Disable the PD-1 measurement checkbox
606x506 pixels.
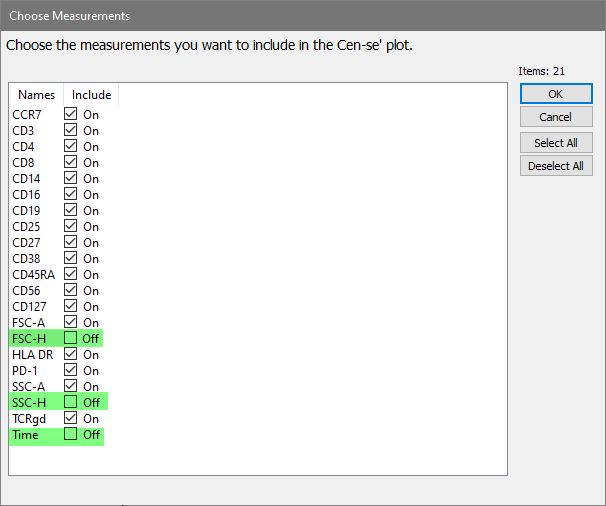[x=71, y=370]
